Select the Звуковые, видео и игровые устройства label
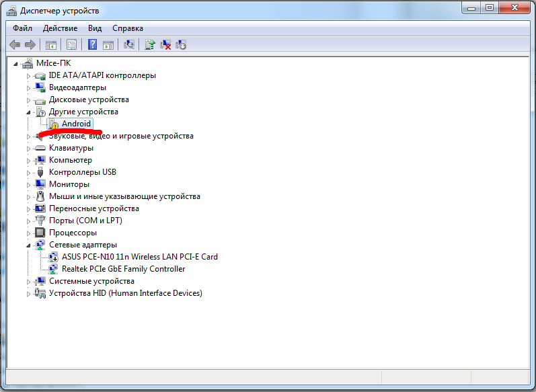 [121, 136]
